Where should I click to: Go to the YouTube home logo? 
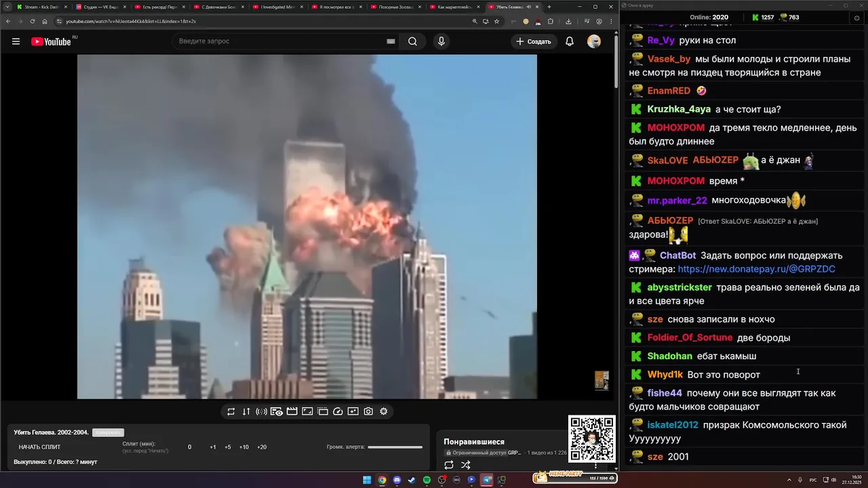click(x=51, y=41)
